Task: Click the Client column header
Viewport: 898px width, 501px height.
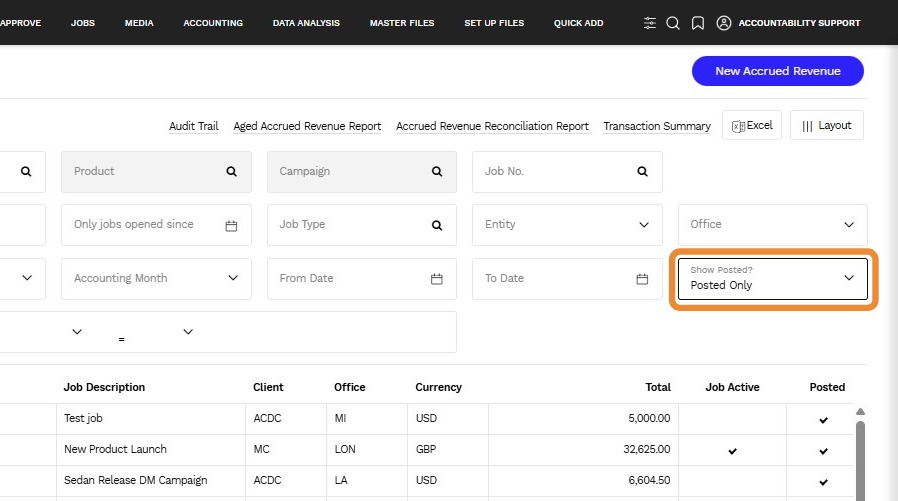Action: pos(268,387)
